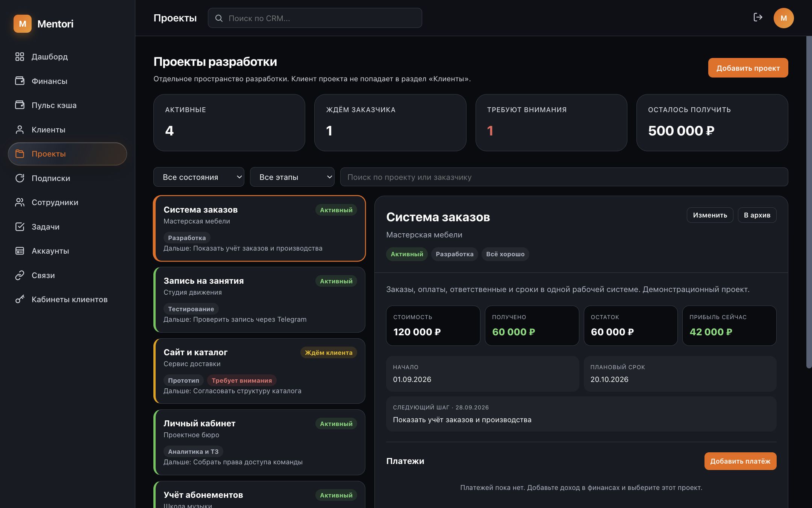Click the Подписки refresh icon
Screen dimensions: 812x508
[x=20, y=178]
